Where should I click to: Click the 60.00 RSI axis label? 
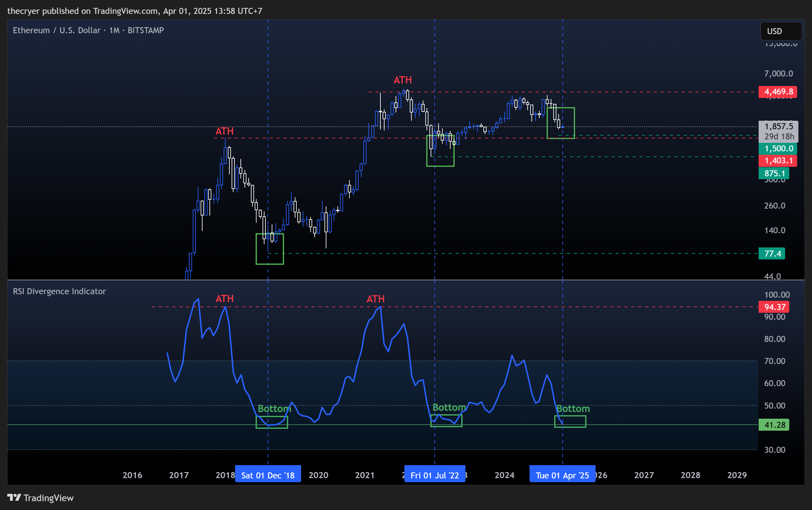[x=775, y=383]
